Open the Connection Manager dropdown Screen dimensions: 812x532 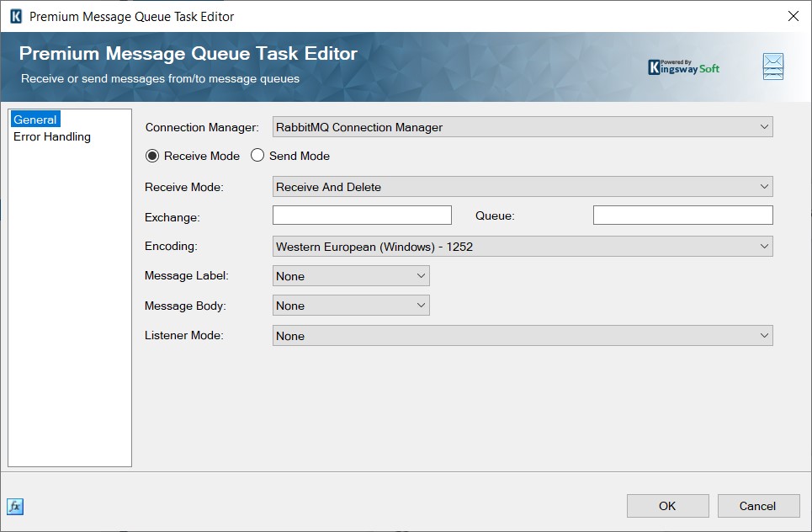pos(765,126)
